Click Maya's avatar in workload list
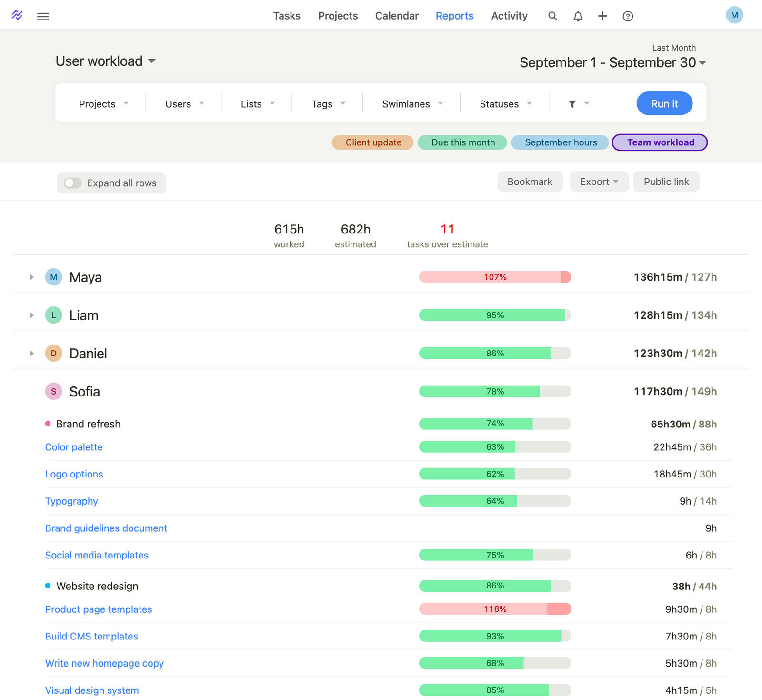The width and height of the screenshot is (762, 700). click(53, 277)
